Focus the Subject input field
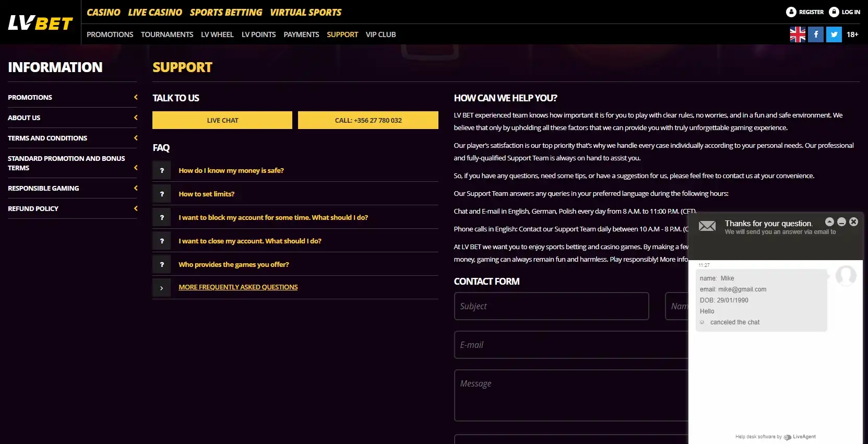868x444 pixels. pyautogui.click(x=552, y=306)
